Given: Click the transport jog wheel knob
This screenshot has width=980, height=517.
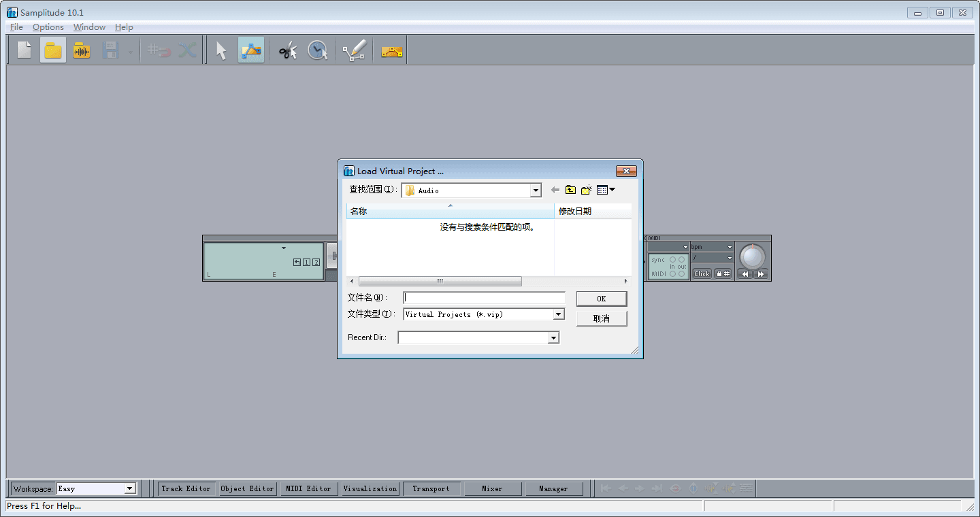Looking at the screenshot, I should [753, 256].
